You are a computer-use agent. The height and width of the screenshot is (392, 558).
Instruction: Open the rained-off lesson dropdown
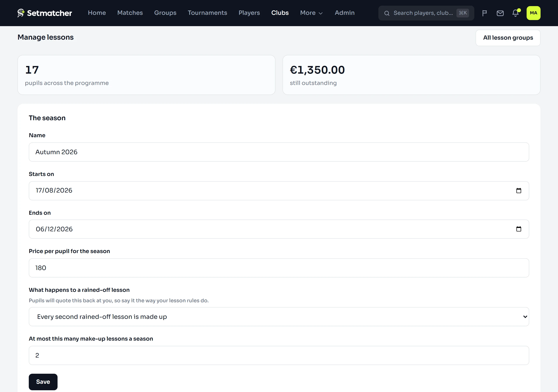279,317
